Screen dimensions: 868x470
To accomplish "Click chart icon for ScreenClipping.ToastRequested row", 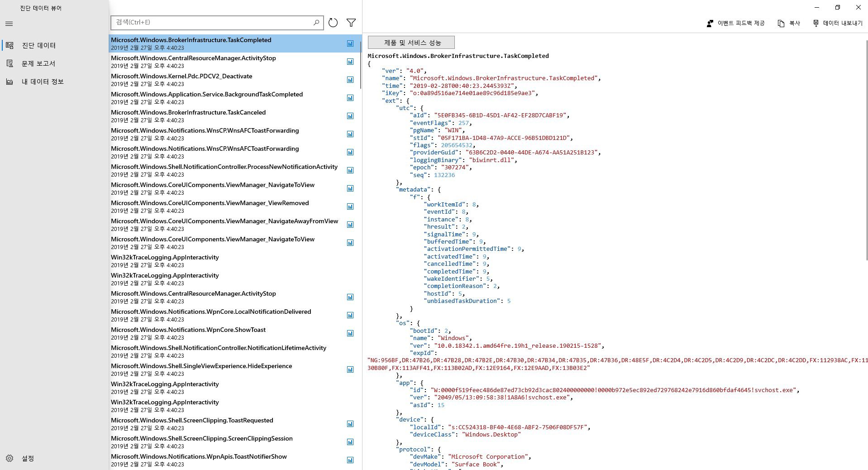I will 350,424.
